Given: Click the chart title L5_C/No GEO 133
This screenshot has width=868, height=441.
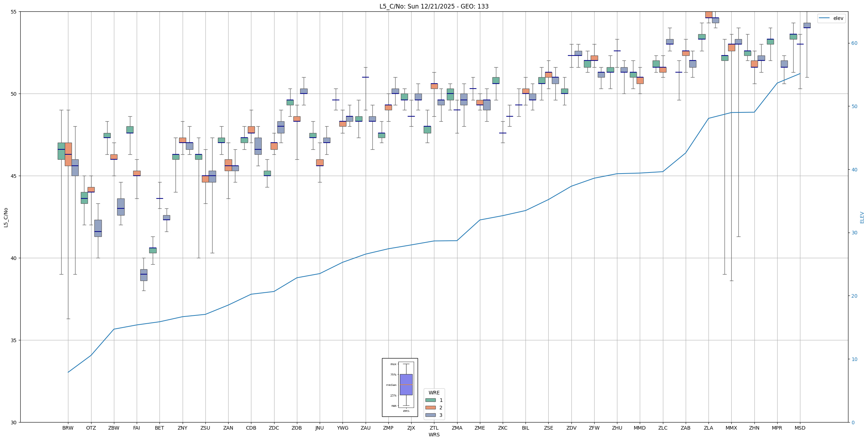Looking at the screenshot, I should click(434, 6).
